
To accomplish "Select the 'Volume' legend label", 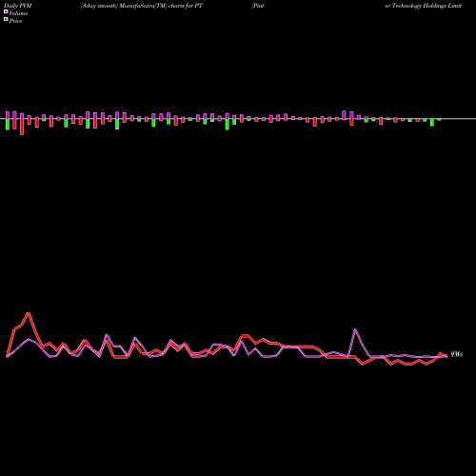I will coord(18,13).
